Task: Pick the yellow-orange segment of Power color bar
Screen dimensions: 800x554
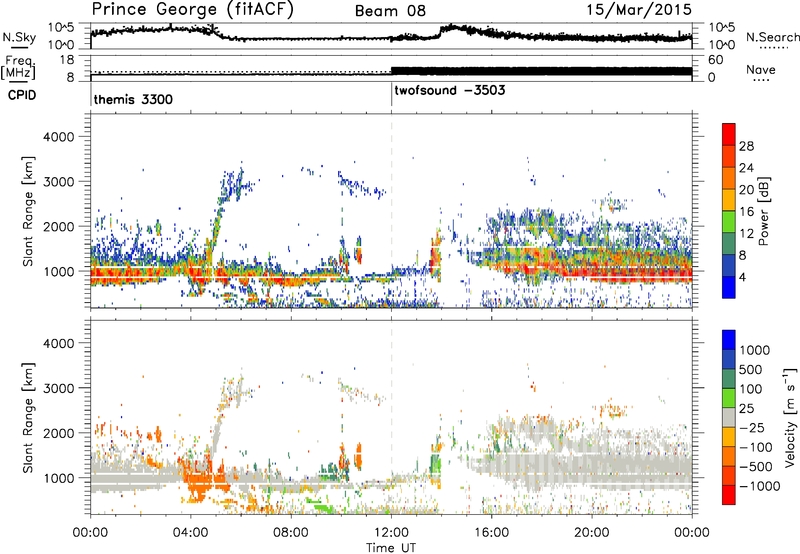Action: pyautogui.click(x=729, y=200)
